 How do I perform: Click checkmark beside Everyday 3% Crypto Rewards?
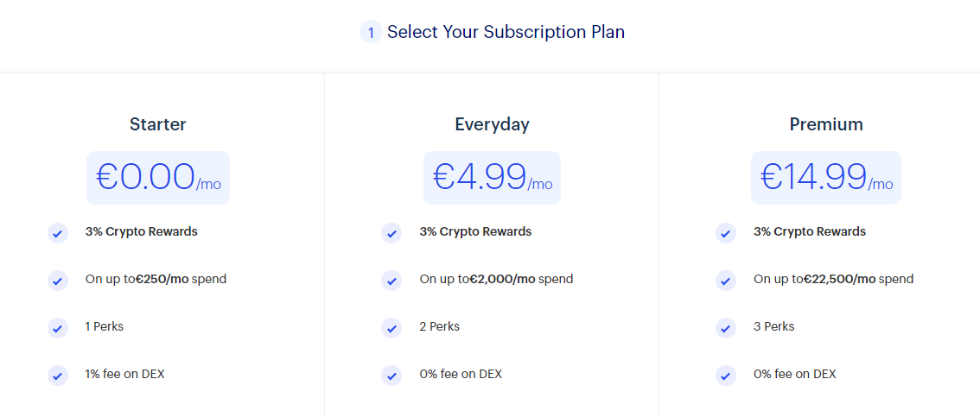pos(391,233)
